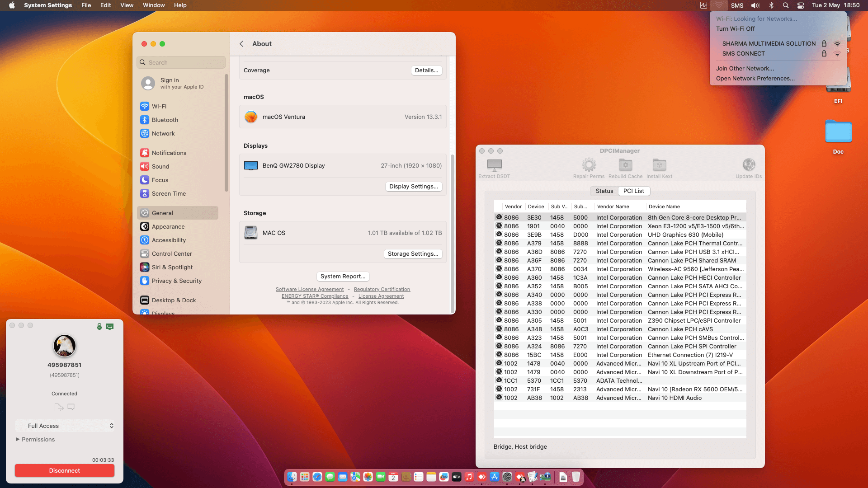Viewport: 868px width, 488px height.
Task: Click the green lock security icon in AnyDesk window
Action: tap(99, 326)
